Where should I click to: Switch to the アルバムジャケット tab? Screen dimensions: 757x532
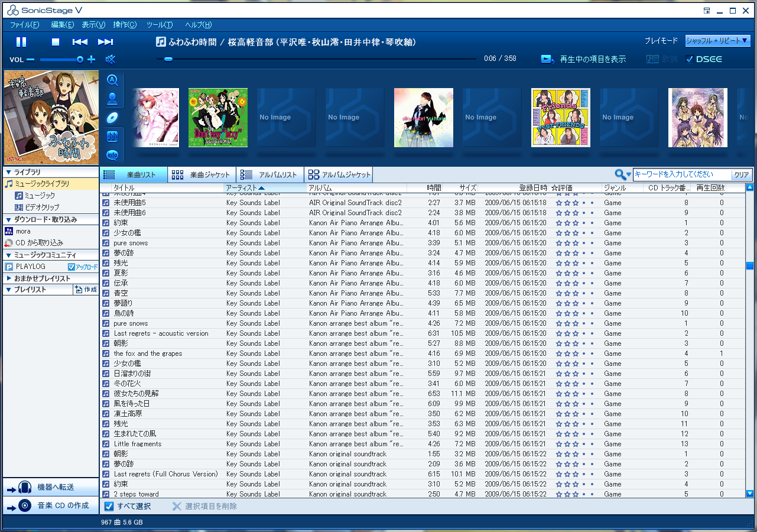click(339, 175)
